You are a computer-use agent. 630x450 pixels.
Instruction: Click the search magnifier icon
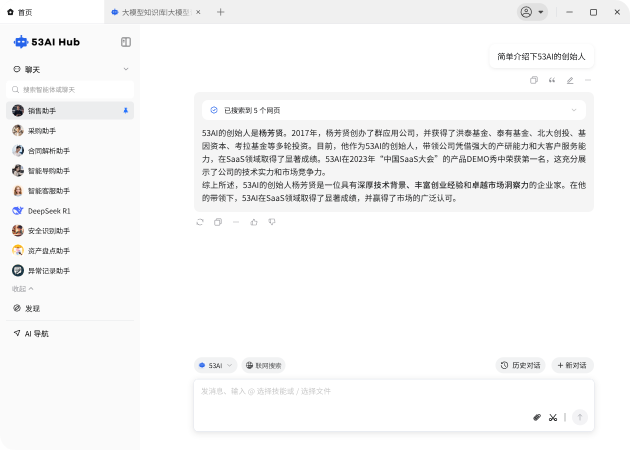[x=15, y=89]
